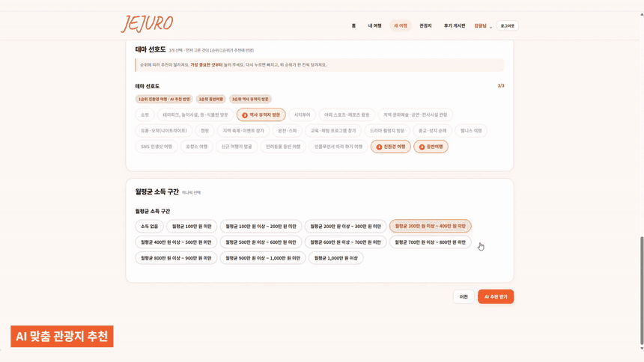The height and width of the screenshot is (362, 644).
Task: Toggle the 시티투어 theme chip
Action: pos(302,115)
